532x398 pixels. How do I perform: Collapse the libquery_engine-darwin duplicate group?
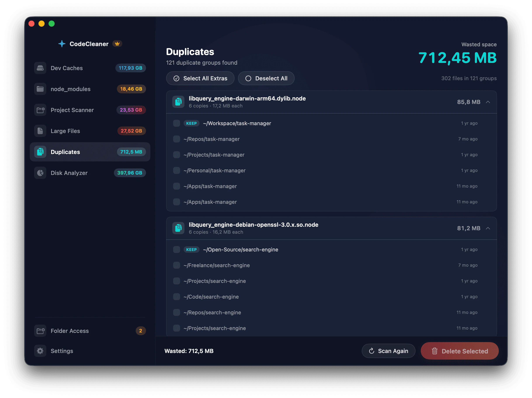click(488, 102)
